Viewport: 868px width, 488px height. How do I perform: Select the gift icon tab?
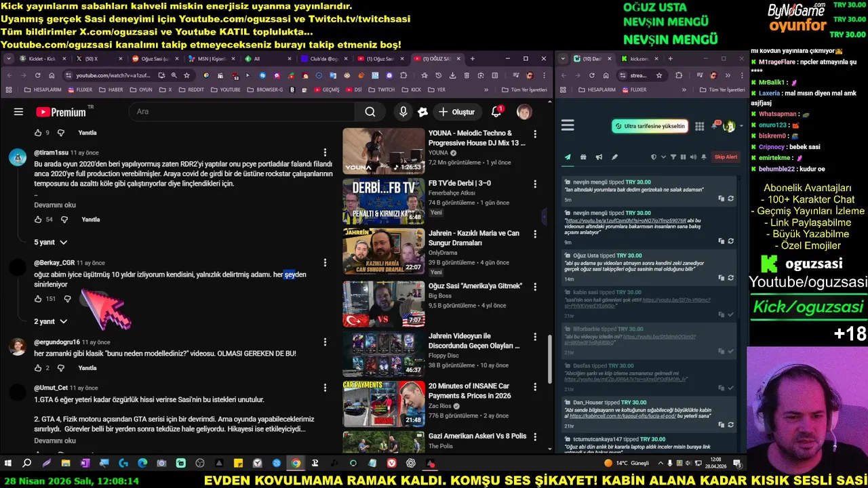tap(583, 157)
